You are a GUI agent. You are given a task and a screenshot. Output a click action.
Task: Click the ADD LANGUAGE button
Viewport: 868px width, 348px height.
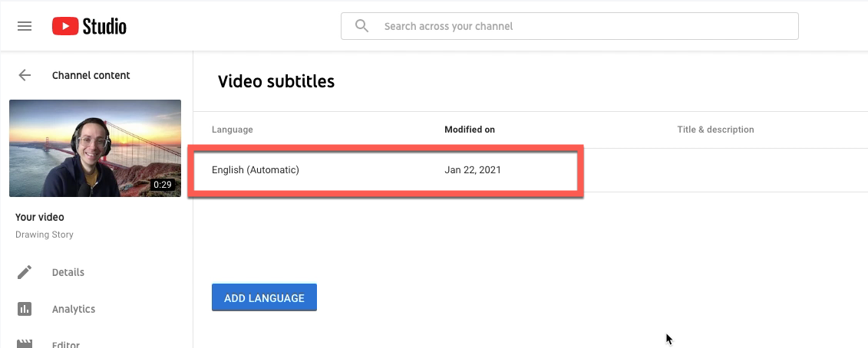coord(264,297)
